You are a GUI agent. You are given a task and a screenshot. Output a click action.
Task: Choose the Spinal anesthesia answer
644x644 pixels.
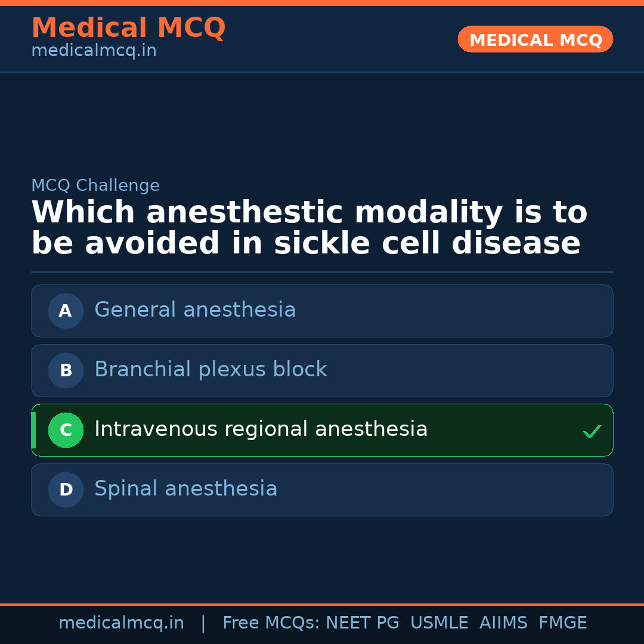pos(185,489)
